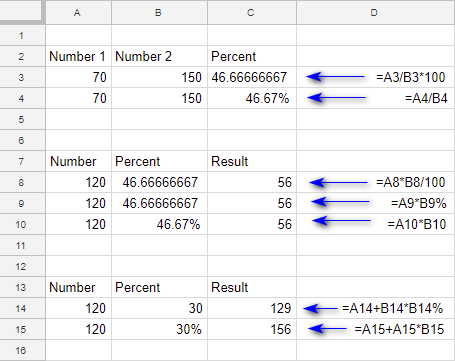
Task: Select column A header
Action: (78, 12)
